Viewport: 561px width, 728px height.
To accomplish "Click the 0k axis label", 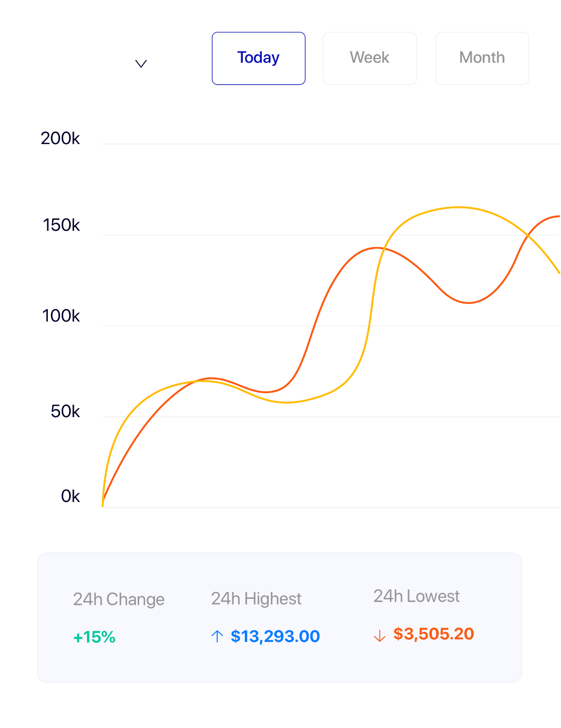I will pyautogui.click(x=70, y=496).
